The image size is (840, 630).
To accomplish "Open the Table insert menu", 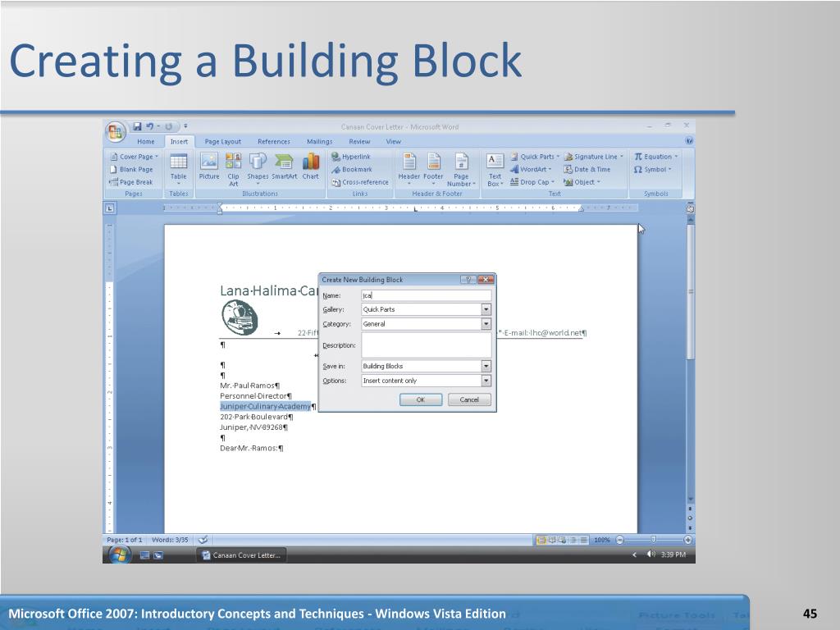I will click(x=178, y=169).
